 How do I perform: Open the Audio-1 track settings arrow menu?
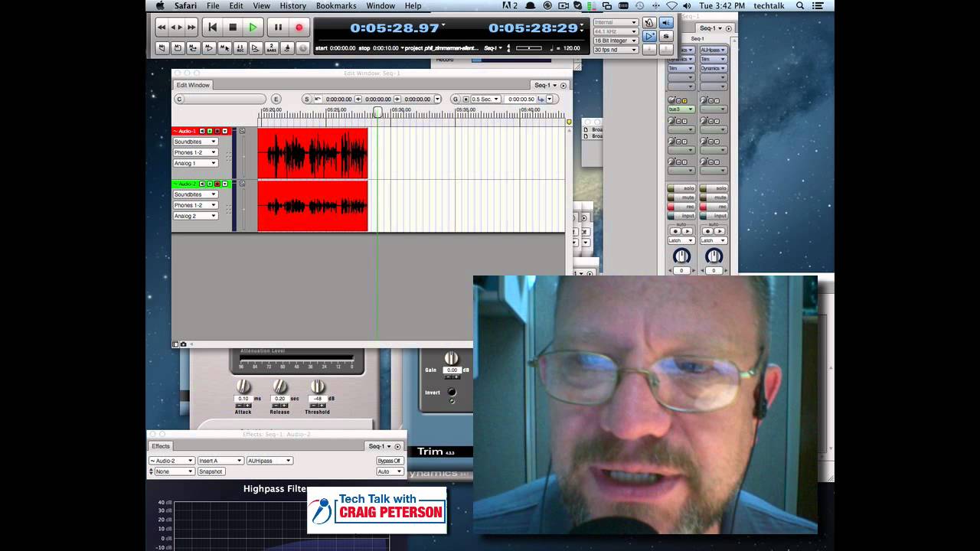pos(225,131)
